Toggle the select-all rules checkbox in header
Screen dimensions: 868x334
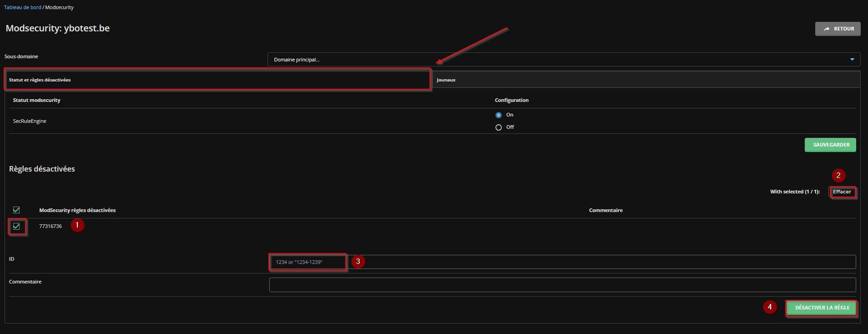(16, 210)
